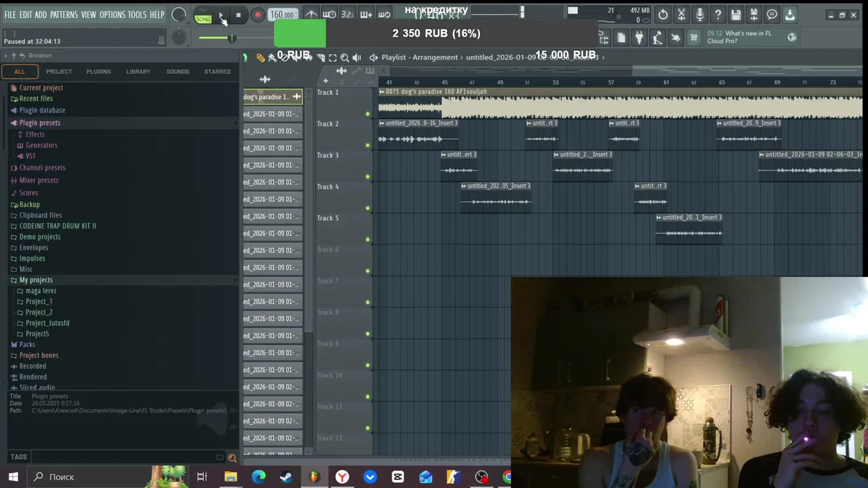Expand the Mixer presets folder
Screen dimensions: 868x488
pyautogui.click(x=39, y=180)
